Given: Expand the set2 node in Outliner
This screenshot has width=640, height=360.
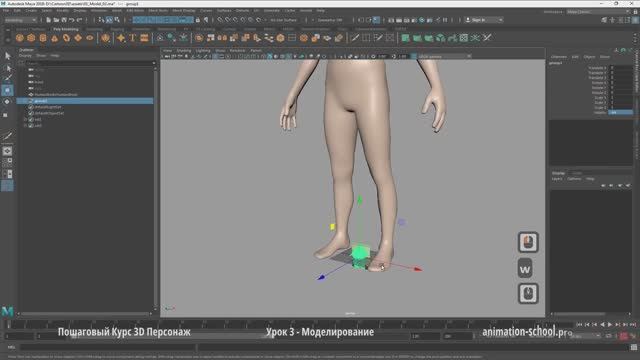Looking at the screenshot, I should click(25, 126).
